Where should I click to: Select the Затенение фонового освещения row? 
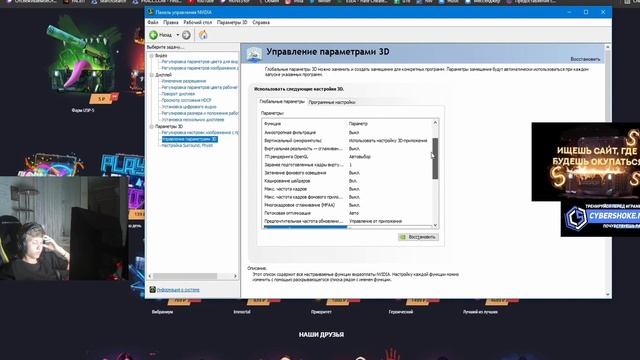click(x=347, y=173)
